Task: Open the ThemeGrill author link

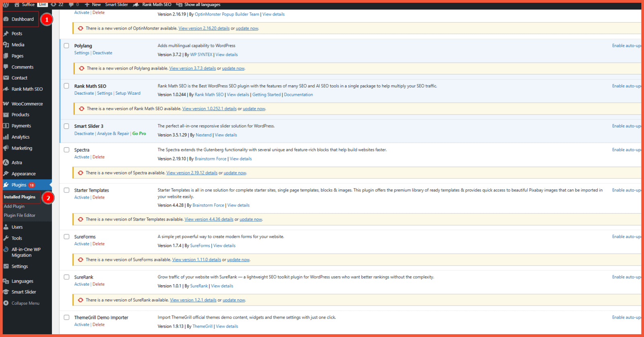Action: (x=202, y=327)
